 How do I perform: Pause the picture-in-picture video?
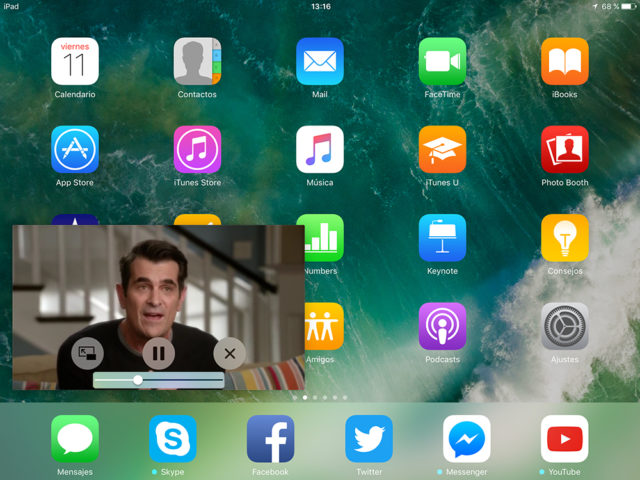[159, 353]
